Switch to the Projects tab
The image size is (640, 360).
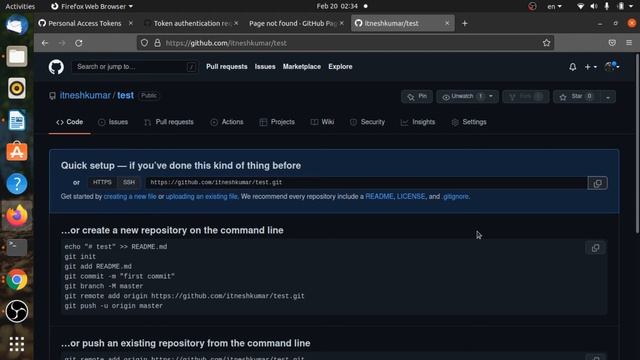pos(277,122)
